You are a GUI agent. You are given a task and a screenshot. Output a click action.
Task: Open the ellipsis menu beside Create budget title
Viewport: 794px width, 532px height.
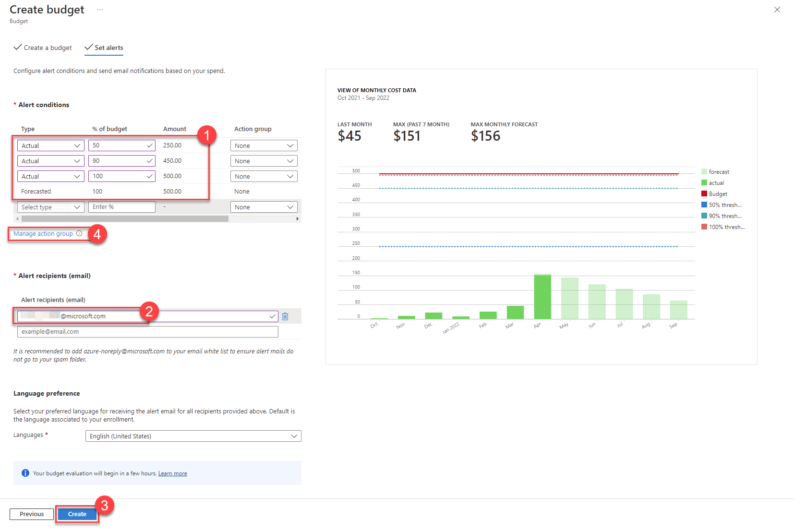tap(99, 10)
